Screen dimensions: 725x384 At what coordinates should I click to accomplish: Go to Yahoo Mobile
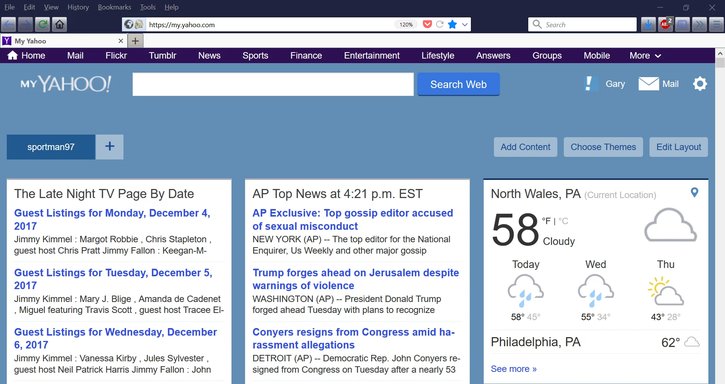point(596,56)
